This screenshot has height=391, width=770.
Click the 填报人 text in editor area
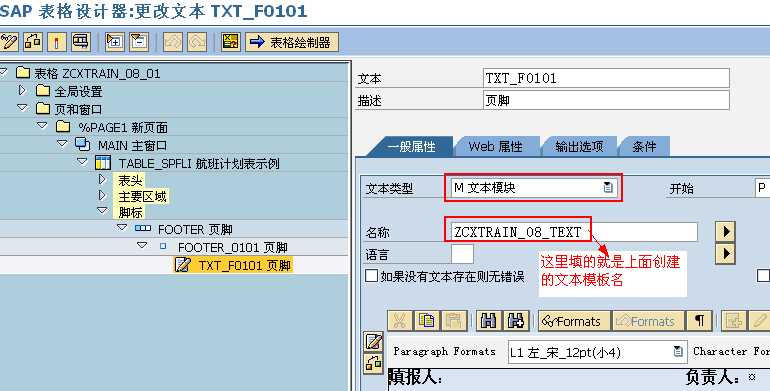[x=415, y=378]
